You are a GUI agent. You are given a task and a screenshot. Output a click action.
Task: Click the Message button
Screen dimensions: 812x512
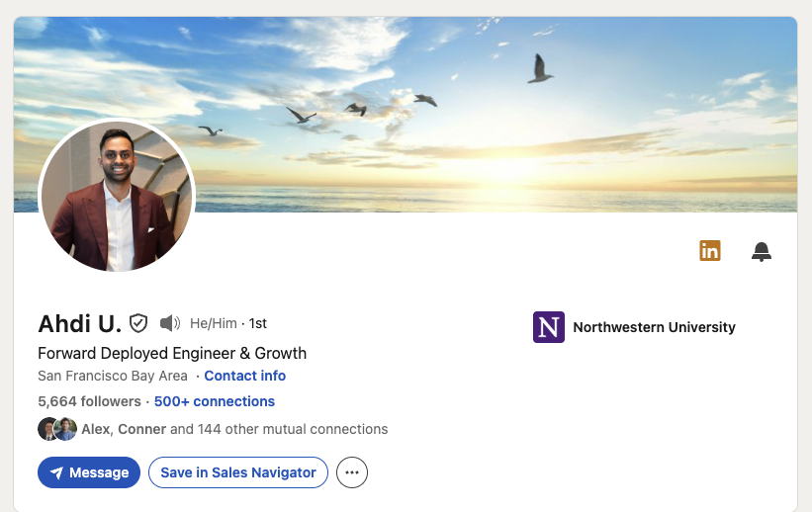tap(89, 472)
